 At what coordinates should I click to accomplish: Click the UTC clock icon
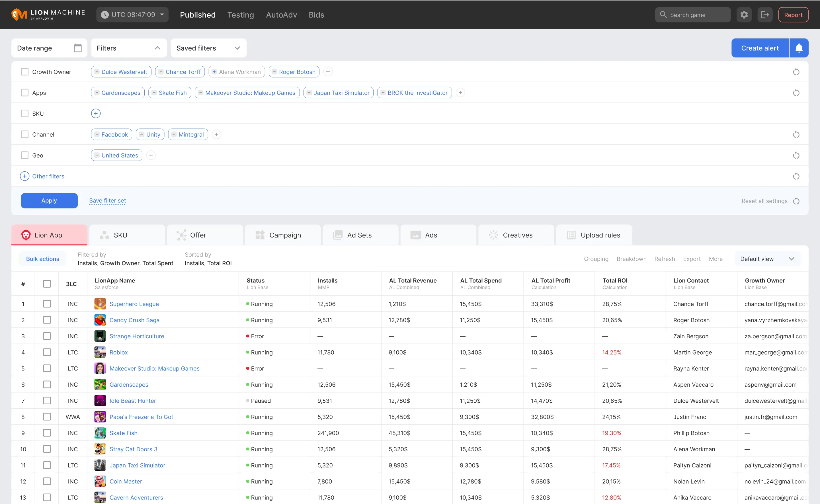[x=104, y=15]
